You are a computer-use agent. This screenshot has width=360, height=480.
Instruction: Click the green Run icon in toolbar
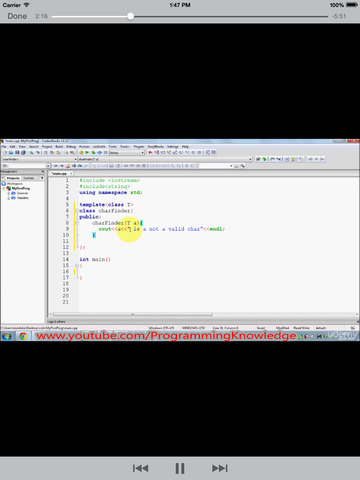[87, 152]
